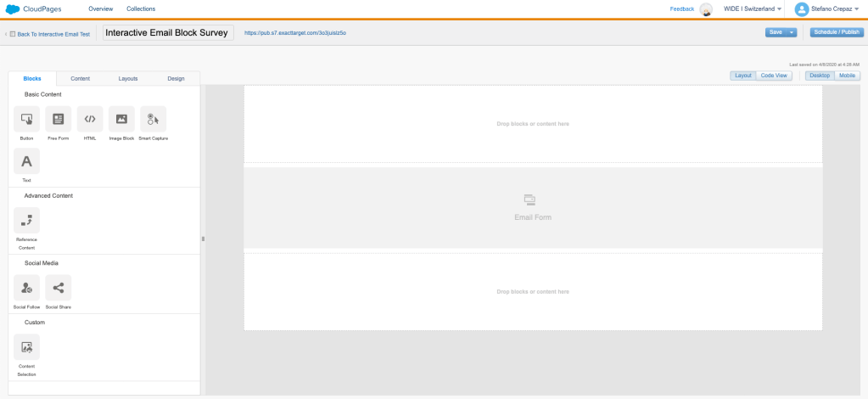Screen dimensions: 868x399
Task: Switch preview to Mobile
Action: tap(847, 76)
